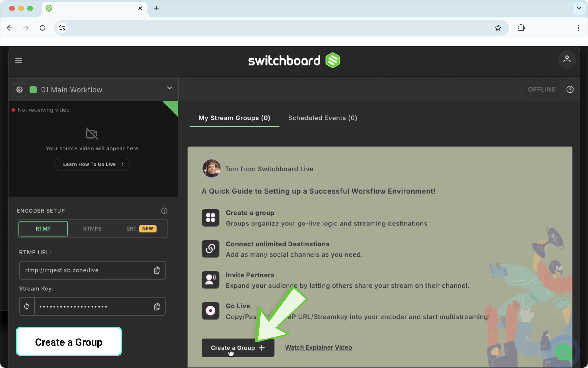Click the forward navigation arrow

pos(26,28)
